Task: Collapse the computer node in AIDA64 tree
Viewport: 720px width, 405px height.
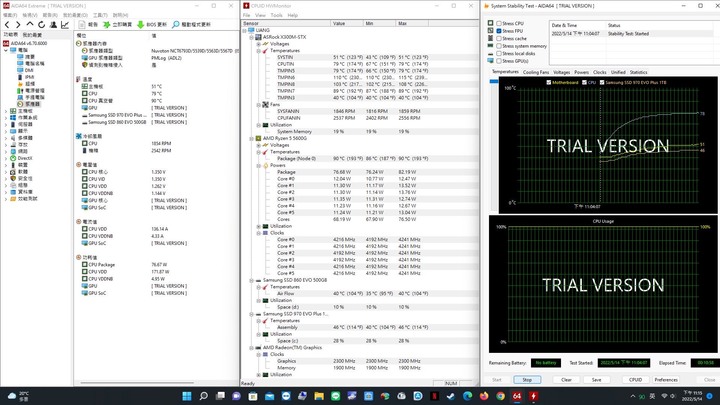Action: pyautogui.click(x=6, y=50)
